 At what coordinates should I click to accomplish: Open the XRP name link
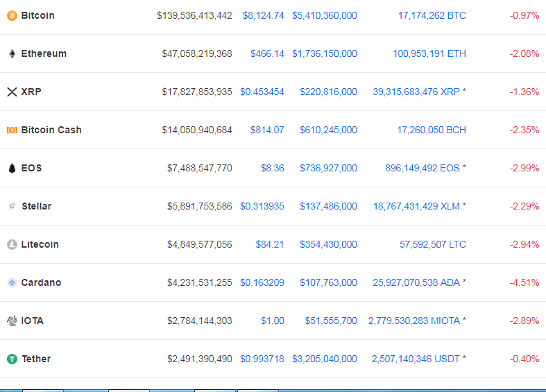point(31,92)
